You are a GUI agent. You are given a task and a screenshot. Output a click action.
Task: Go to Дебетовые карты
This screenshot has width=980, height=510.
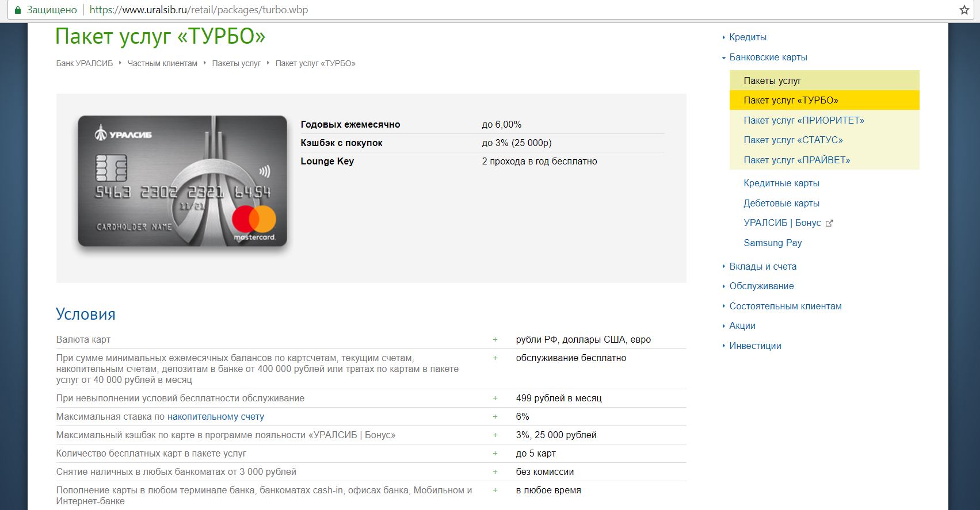[x=781, y=203]
